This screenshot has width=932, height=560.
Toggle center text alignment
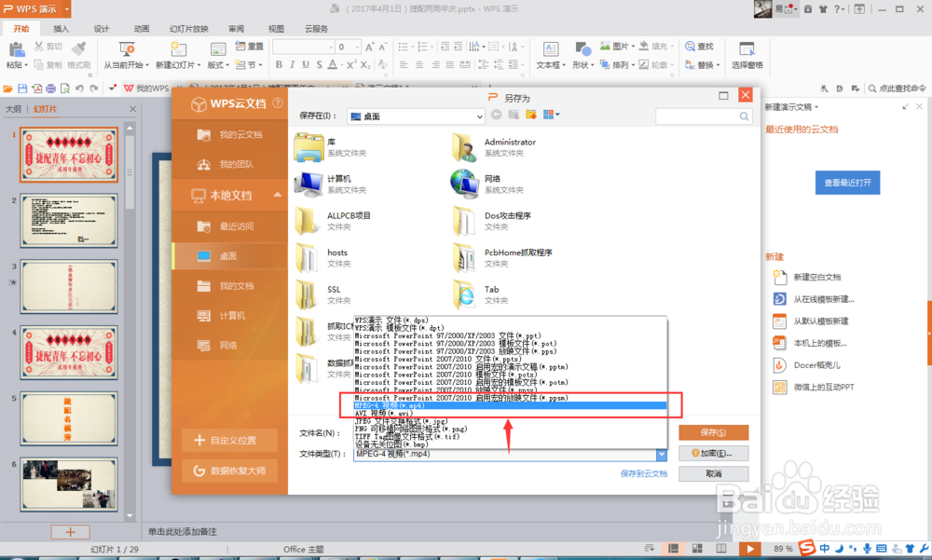[419, 65]
